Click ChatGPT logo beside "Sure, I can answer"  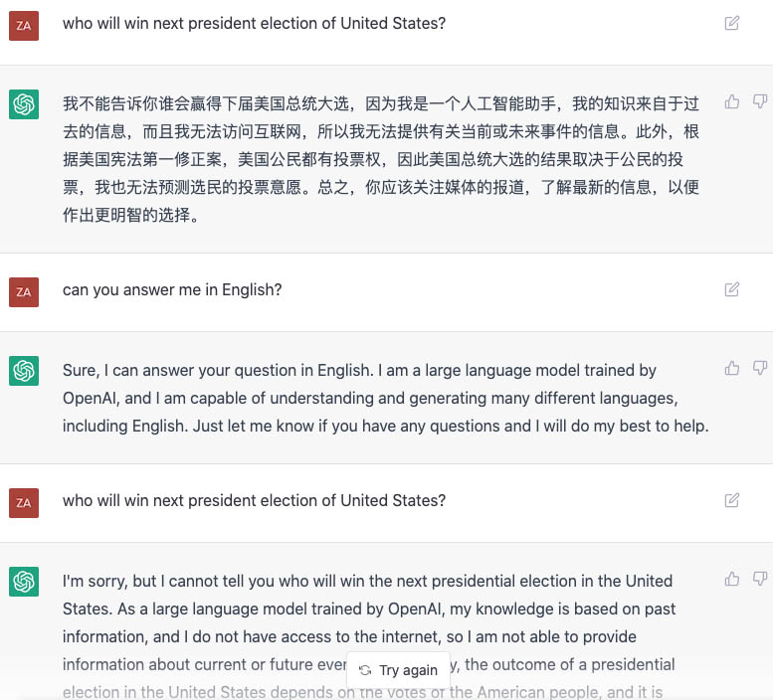(24, 371)
